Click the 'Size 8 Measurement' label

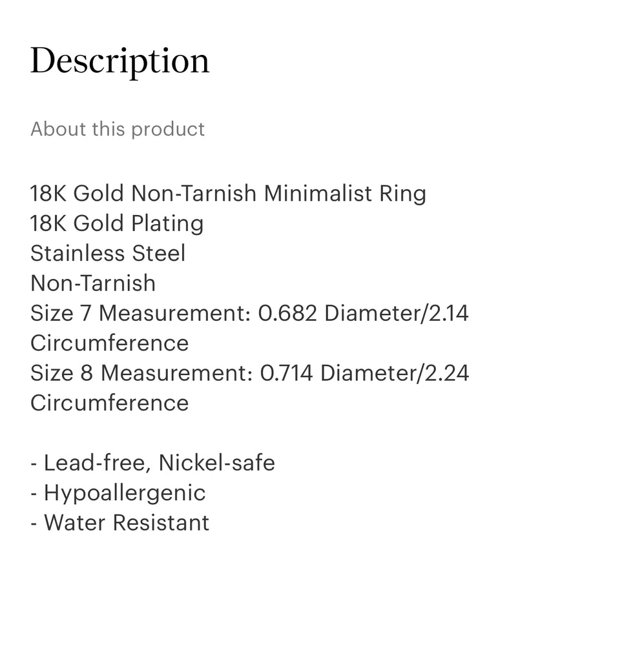point(141,373)
